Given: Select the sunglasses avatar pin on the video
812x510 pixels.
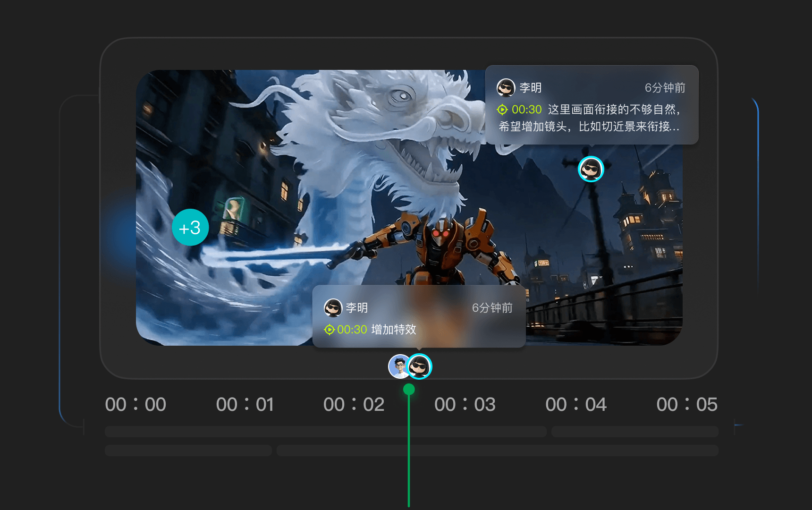Looking at the screenshot, I should tap(591, 169).
